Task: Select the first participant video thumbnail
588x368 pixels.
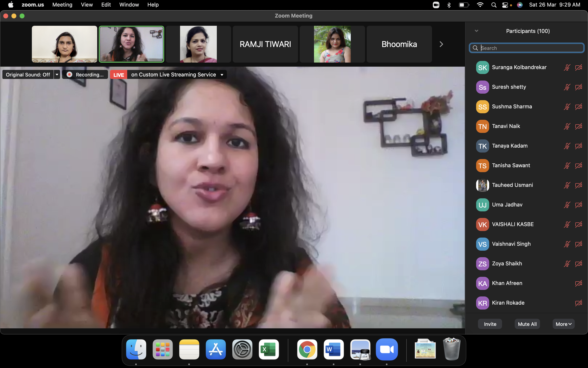Action: [64, 44]
